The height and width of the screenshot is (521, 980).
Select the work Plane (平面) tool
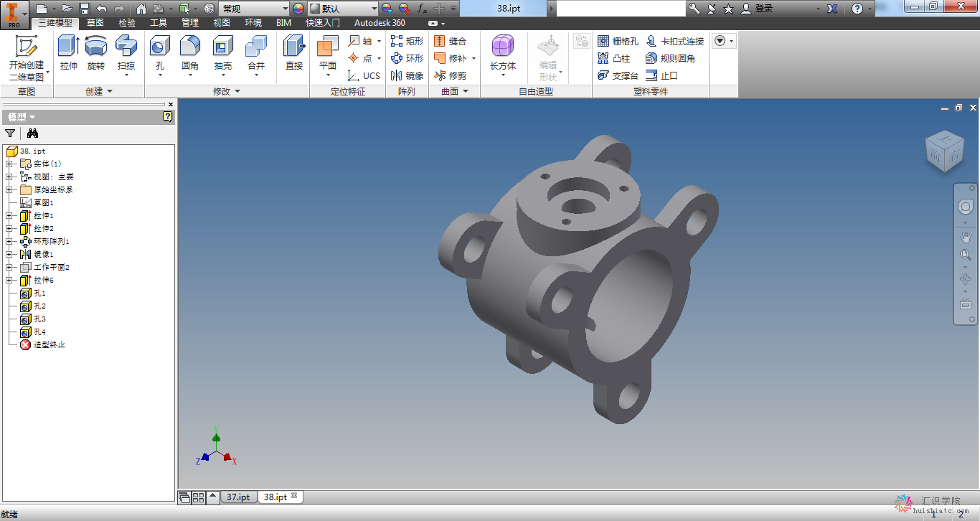click(x=328, y=57)
